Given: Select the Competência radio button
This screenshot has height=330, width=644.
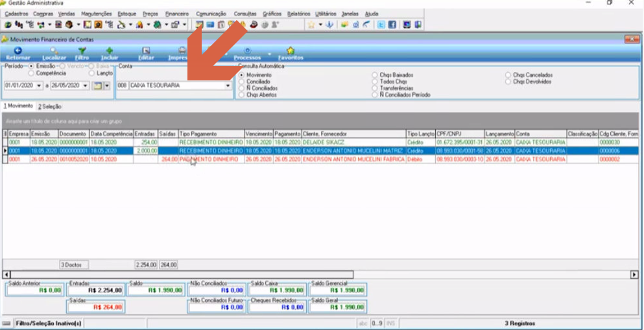Looking at the screenshot, I should click(x=30, y=73).
